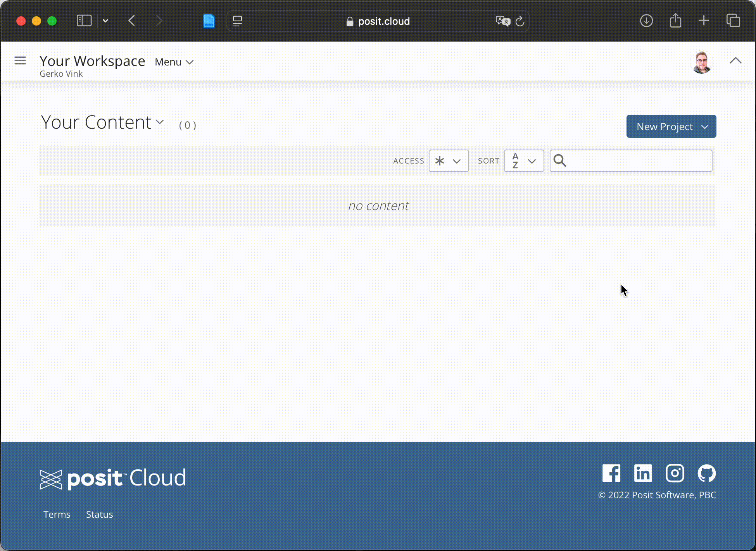Open the Safari share menu

pyautogui.click(x=676, y=20)
